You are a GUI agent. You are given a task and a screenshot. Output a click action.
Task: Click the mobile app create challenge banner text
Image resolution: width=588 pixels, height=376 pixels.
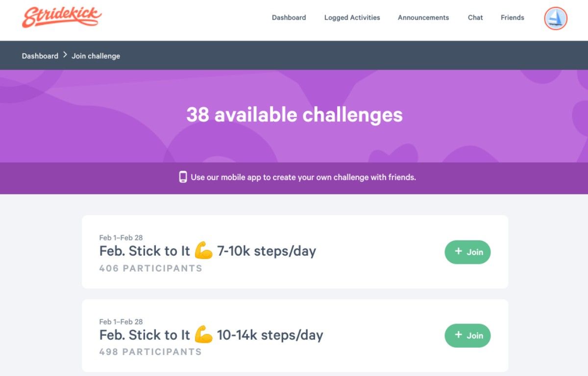303,177
